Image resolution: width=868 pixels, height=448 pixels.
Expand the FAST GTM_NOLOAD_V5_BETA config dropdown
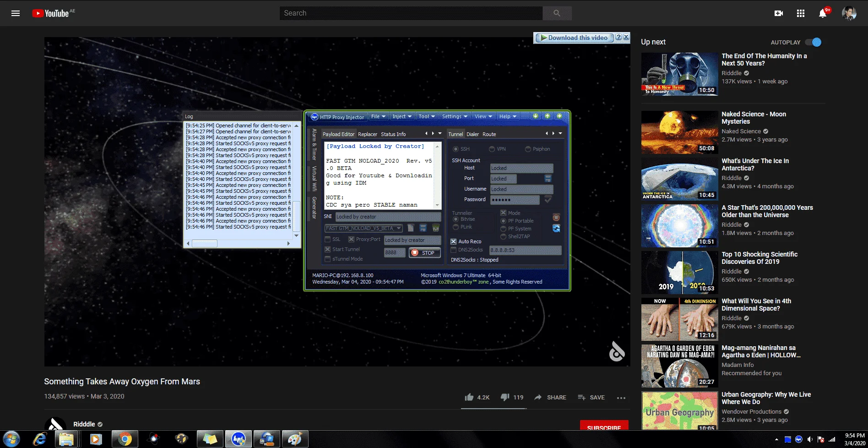[399, 228]
